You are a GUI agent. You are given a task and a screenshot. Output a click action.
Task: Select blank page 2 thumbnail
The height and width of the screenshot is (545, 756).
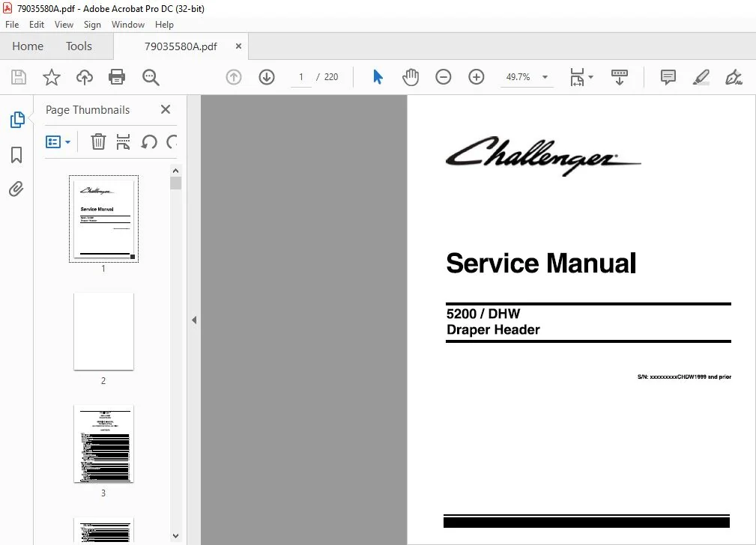103,332
